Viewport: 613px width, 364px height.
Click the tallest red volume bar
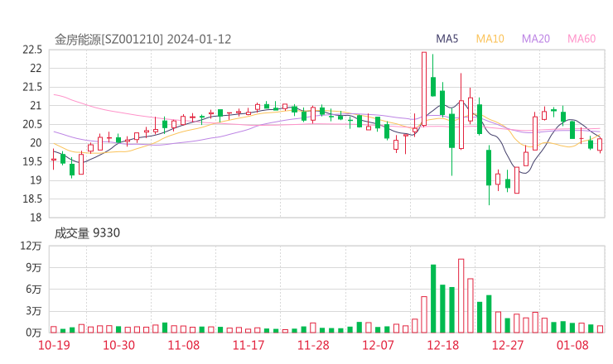(x=461, y=296)
